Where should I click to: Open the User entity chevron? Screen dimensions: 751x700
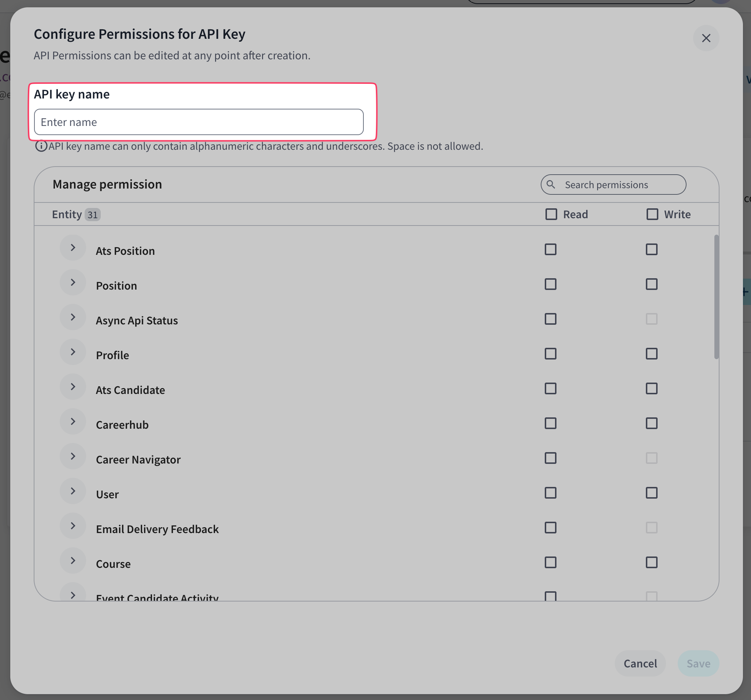click(73, 491)
